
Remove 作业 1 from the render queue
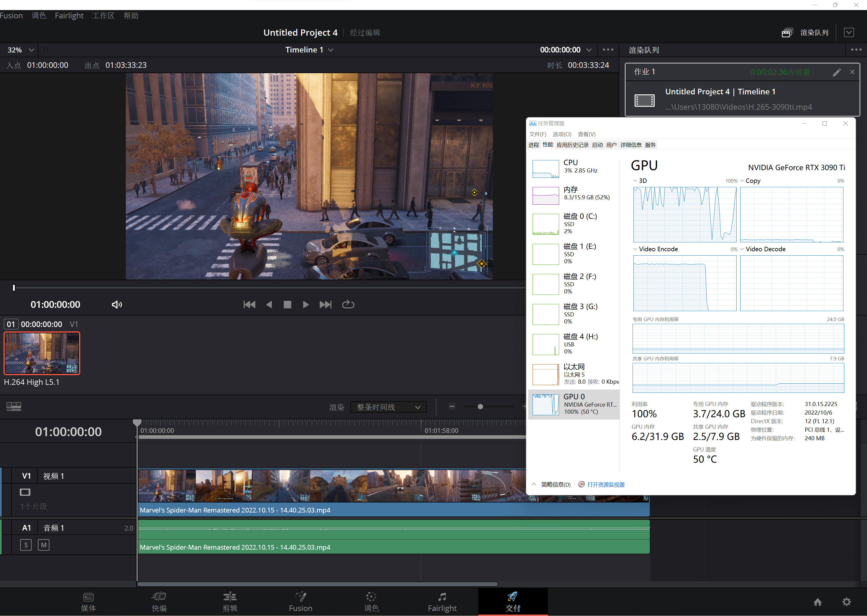(x=852, y=72)
